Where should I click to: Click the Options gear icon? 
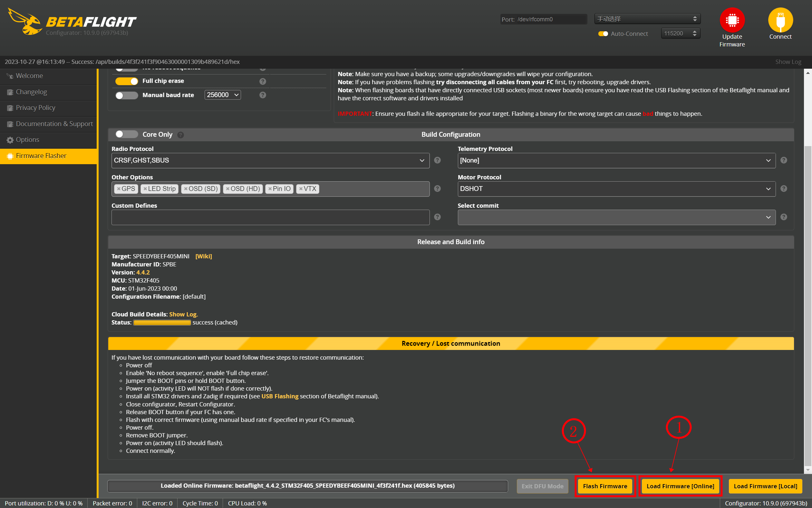pyautogui.click(x=10, y=140)
